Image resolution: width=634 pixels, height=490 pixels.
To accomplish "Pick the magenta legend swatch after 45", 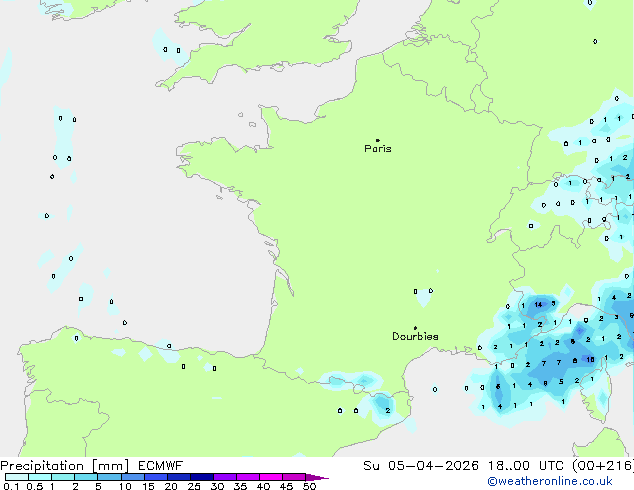I will coord(294,477).
